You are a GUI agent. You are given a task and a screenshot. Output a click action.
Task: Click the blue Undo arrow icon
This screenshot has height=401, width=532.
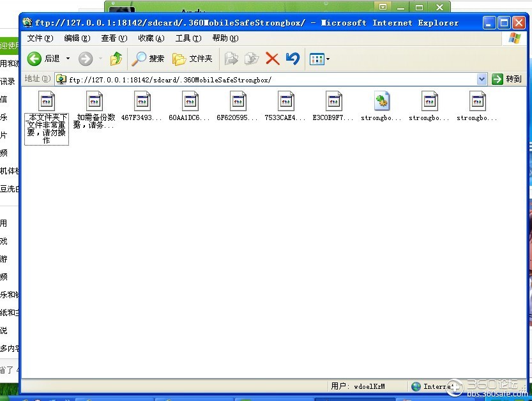click(x=293, y=59)
